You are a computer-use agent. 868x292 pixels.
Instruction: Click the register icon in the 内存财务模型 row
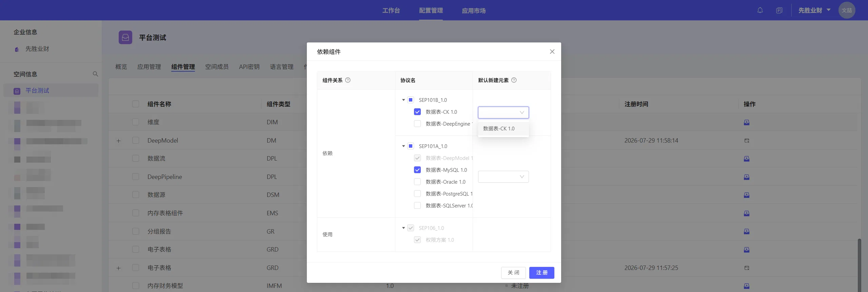(x=747, y=286)
